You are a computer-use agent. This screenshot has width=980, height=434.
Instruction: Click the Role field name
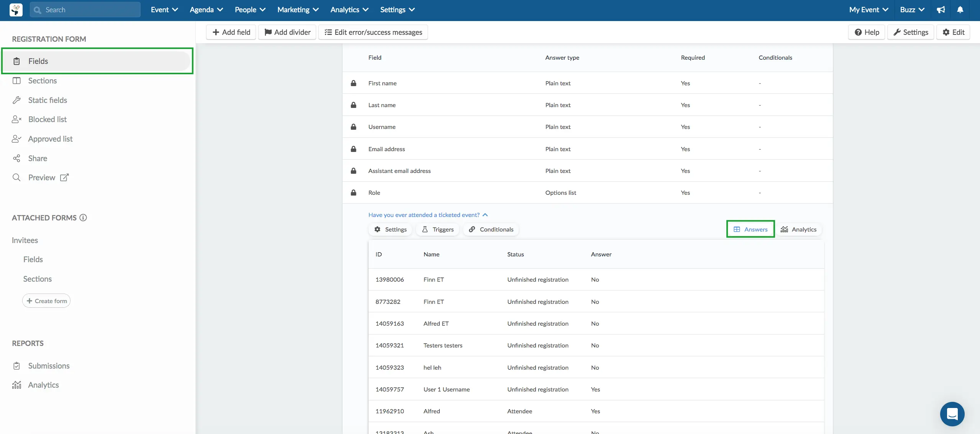coord(374,193)
